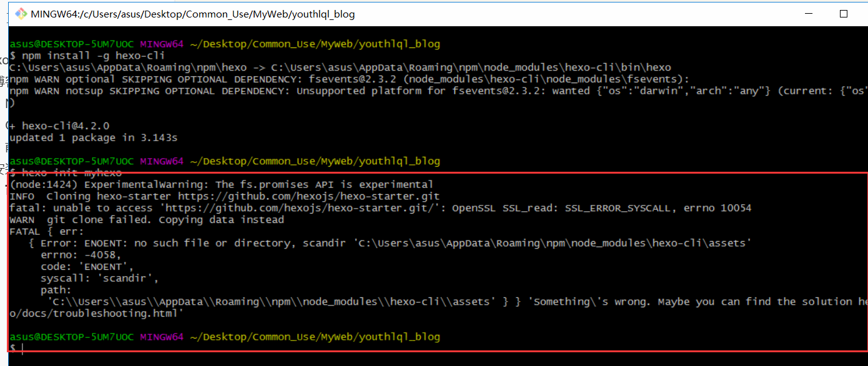Minimize the MINGW64 terminal window
Image resolution: width=868 pixels, height=366 pixels.
809,14
